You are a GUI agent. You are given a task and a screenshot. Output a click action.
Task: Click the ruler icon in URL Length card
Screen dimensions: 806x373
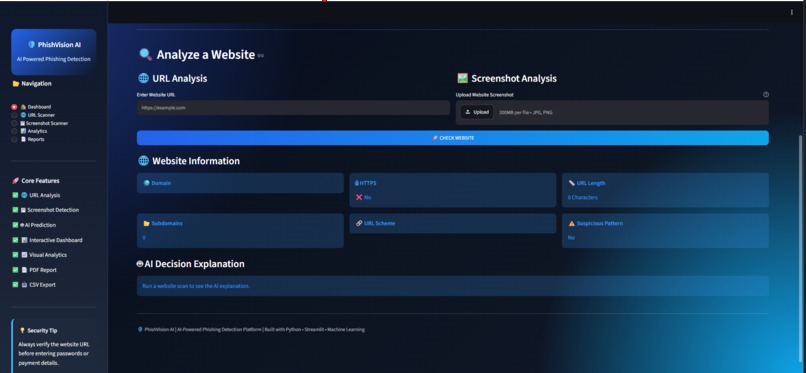click(572, 183)
